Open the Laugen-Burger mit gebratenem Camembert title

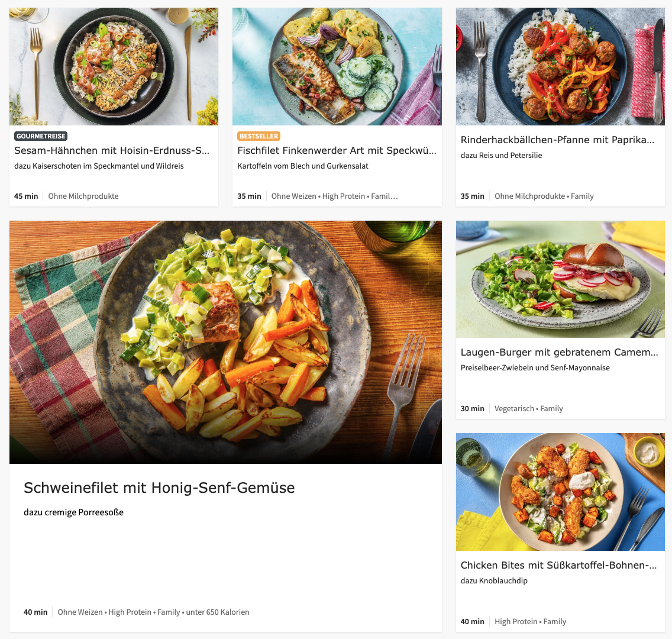click(x=559, y=352)
